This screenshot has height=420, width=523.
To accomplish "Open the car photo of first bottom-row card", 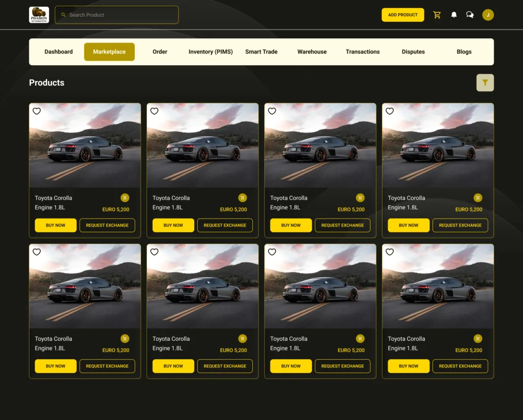I will pos(85,286).
